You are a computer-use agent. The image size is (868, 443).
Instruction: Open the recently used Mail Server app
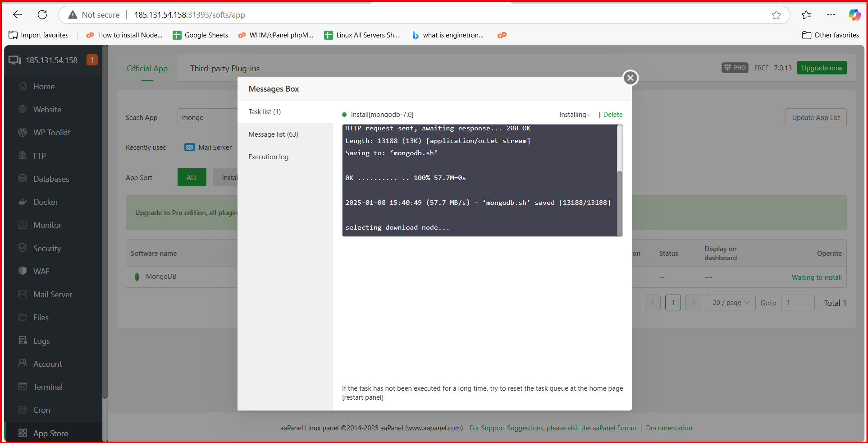point(208,148)
